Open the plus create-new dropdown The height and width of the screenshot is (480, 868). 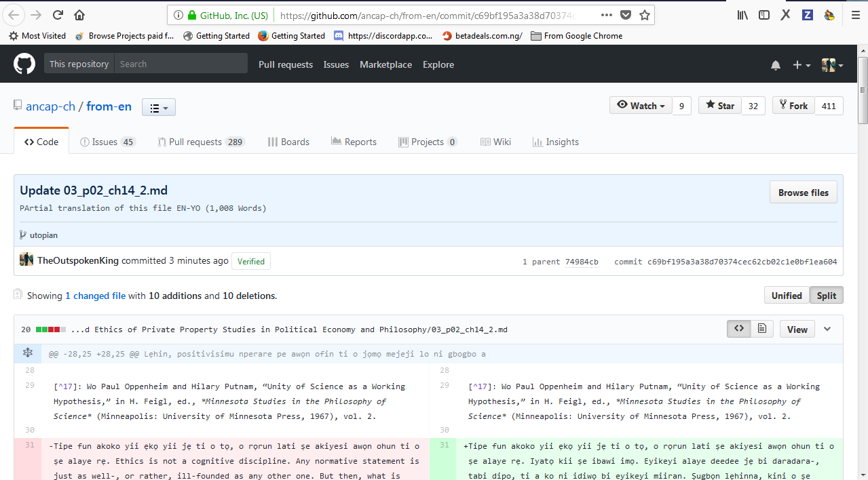pos(801,65)
